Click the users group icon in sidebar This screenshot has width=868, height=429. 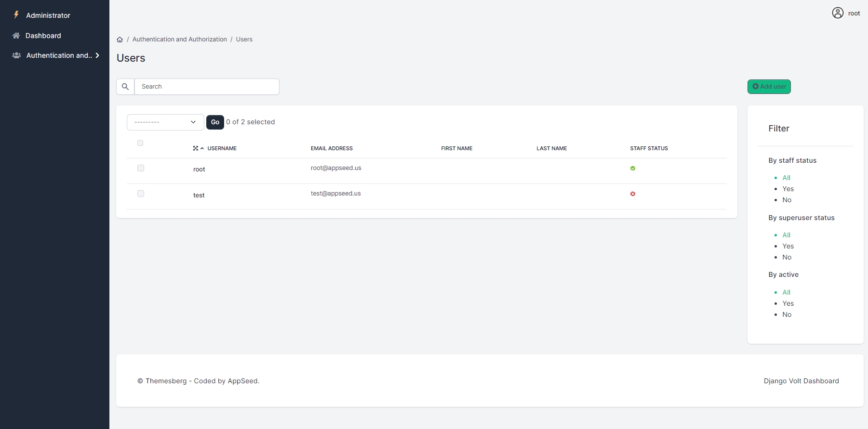click(x=16, y=55)
